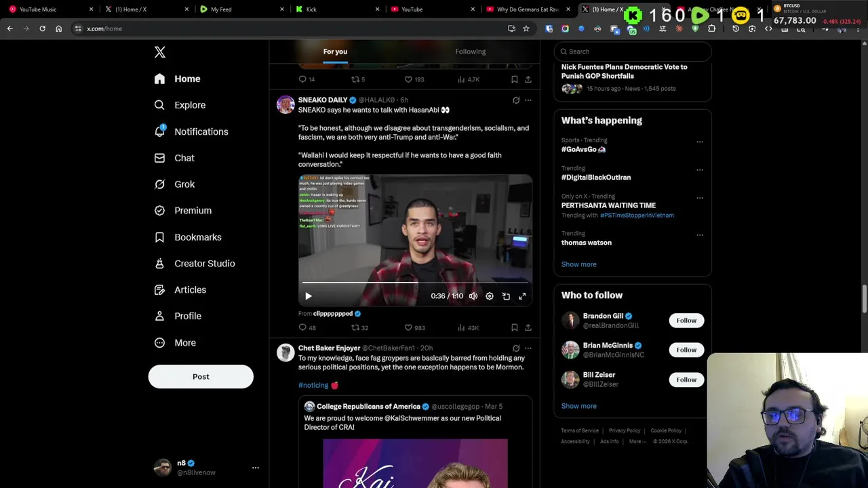
Task: Open Grok explain on SNEAKO DAILY post
Action: (x=516, y=100)
